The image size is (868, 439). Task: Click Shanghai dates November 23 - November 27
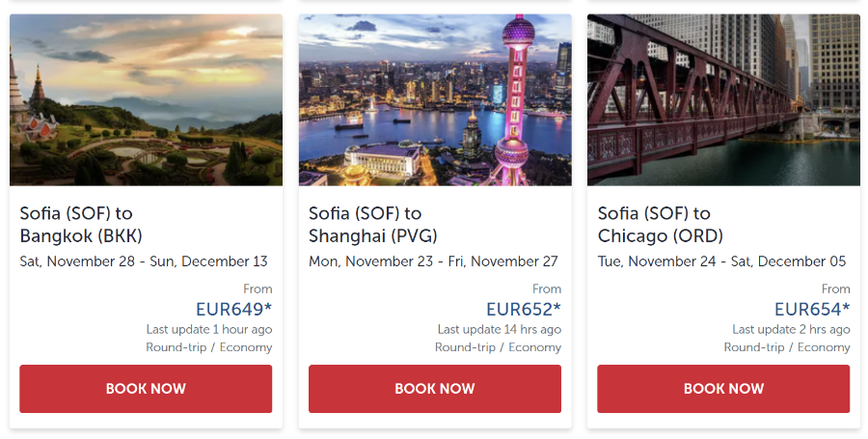tap(433, 261)
